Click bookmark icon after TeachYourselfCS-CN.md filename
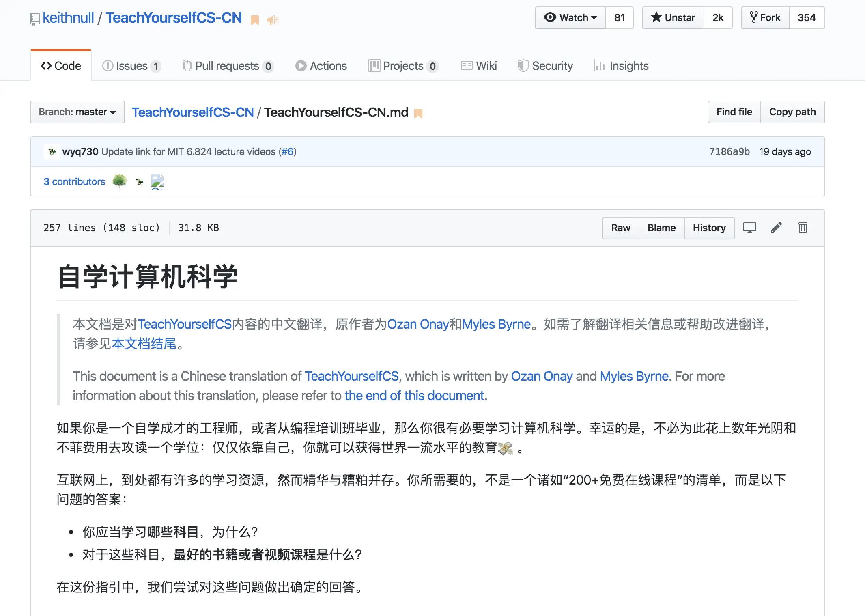 418,113
